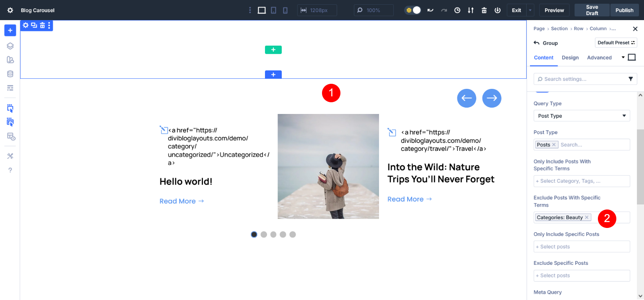Switch to phone view

pos(285,10)
